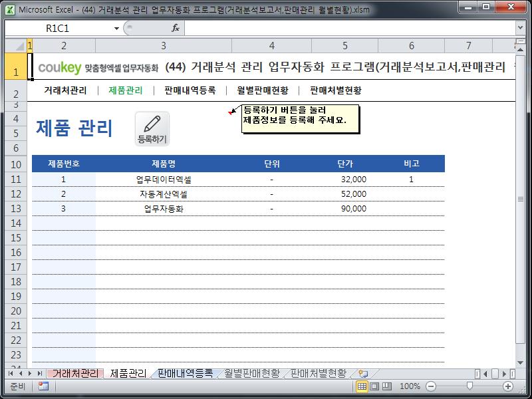Viewport: 532px width, 399px height.
Task: Click 제품관리 navigation link in header
Action: click(126, 90)
